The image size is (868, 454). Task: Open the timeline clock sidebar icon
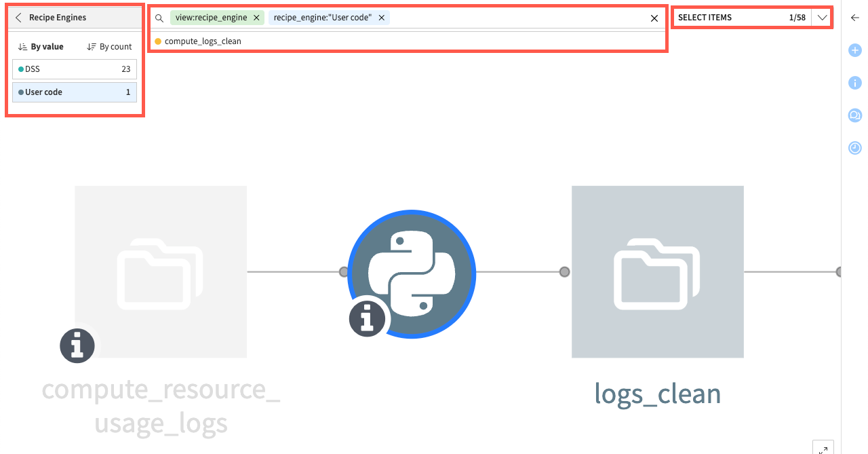coord(855,147)
